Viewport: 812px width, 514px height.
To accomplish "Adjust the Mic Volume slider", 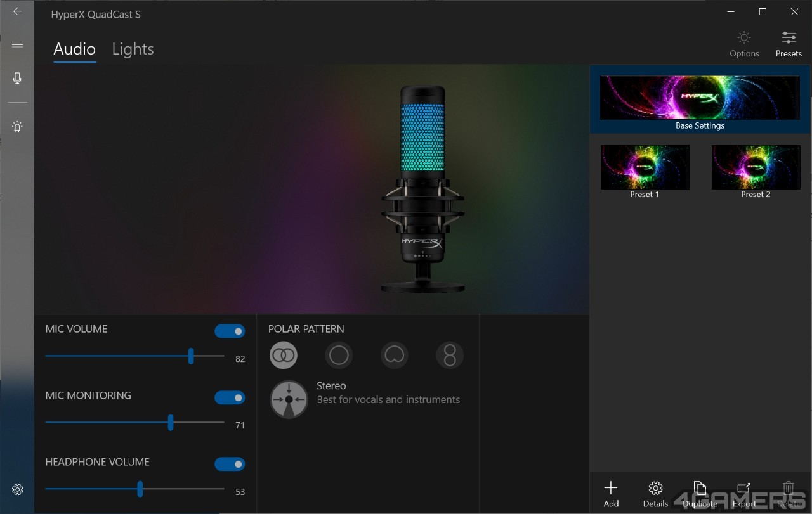I will [134, 356].
